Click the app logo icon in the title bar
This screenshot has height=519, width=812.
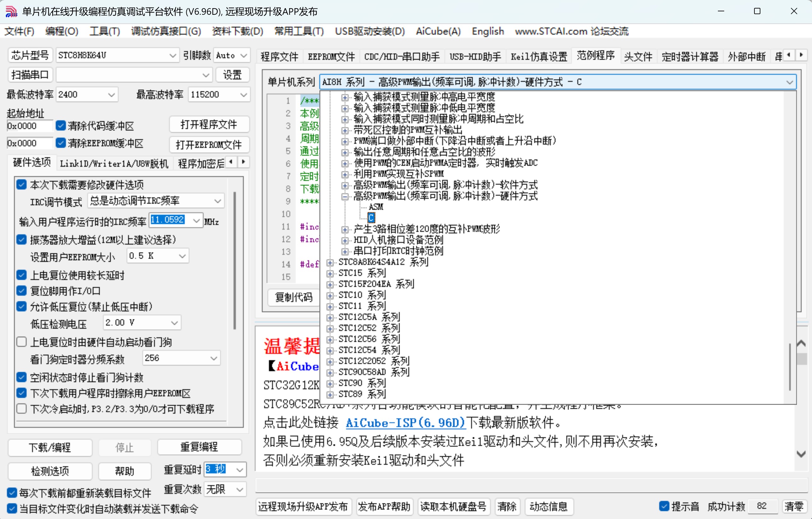11,11
